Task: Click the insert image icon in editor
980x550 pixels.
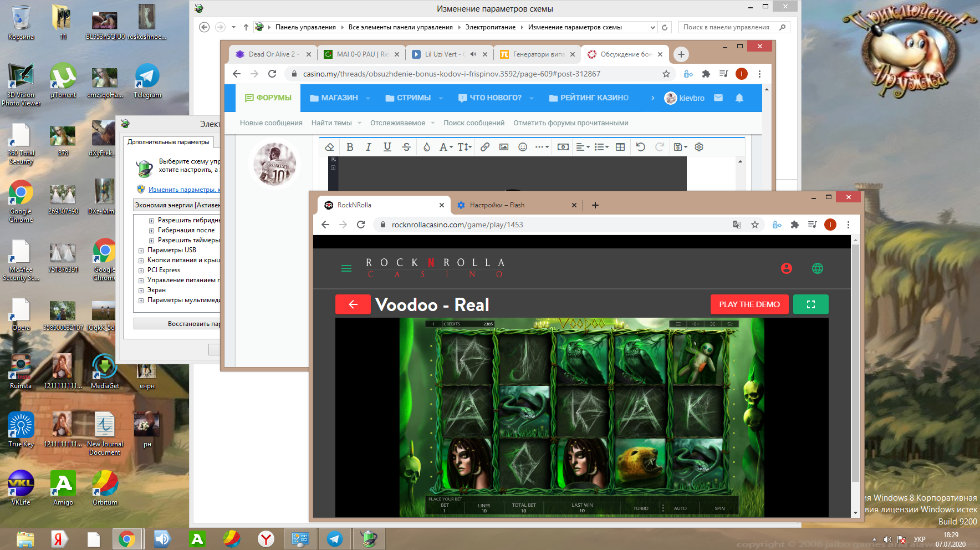Action: pos(504,147)
